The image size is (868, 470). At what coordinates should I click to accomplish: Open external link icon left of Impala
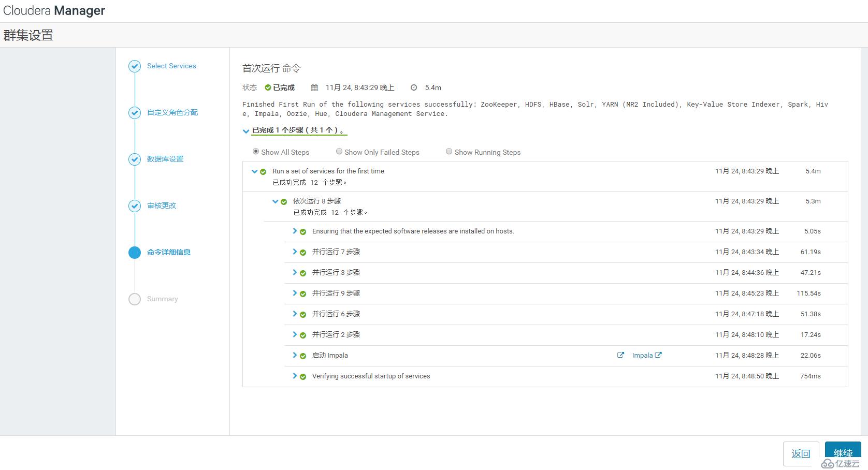pos(620,355)
